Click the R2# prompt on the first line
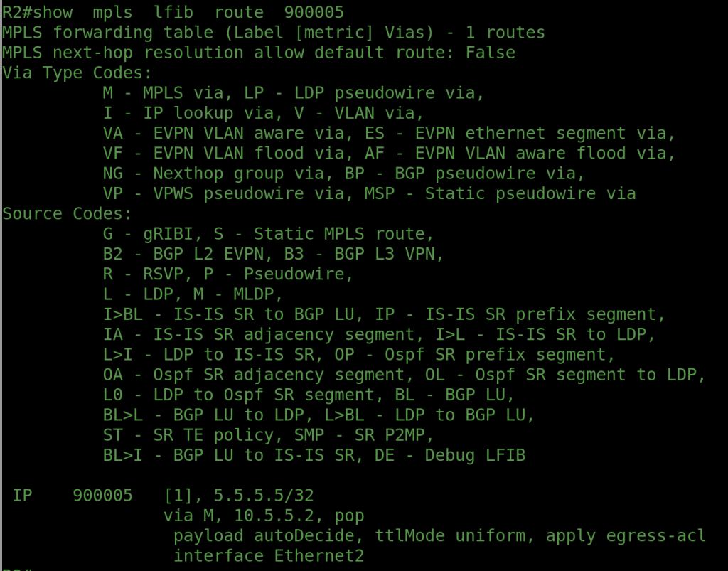The height and width of the screenshot is (571, 728). tap(17, 12)
